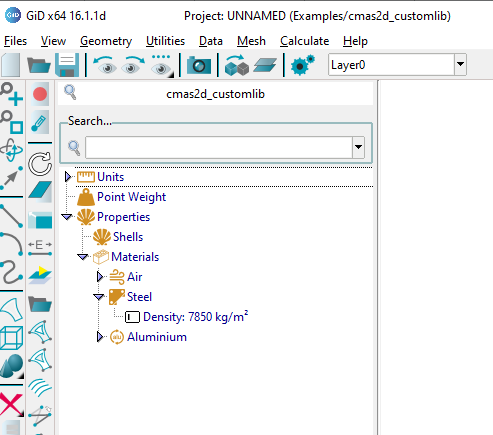Screen dimensions: 493x435
Task: Select the Pan arrow tool
Action: (11, 178)
